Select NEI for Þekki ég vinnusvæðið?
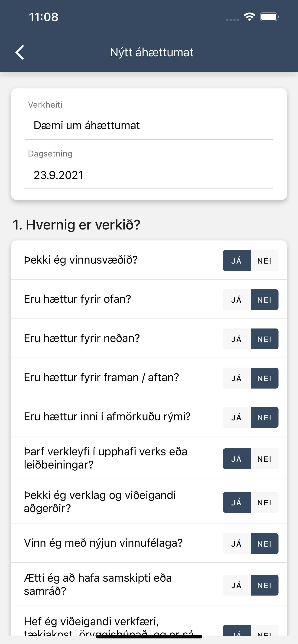Image resolution: width=298 pixels, height=644 pixels. point(265,261)
